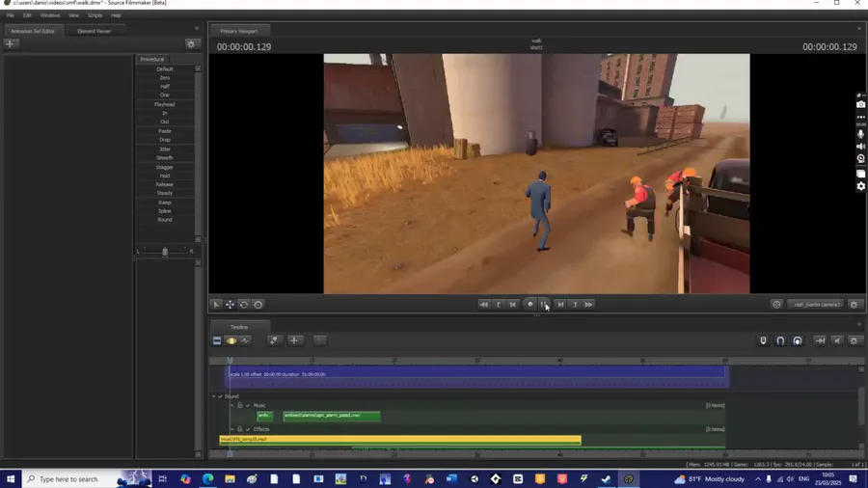Select the Animation Set Editor tab
The width and height of the screenshot is (868, 488).
click(33, 31)
